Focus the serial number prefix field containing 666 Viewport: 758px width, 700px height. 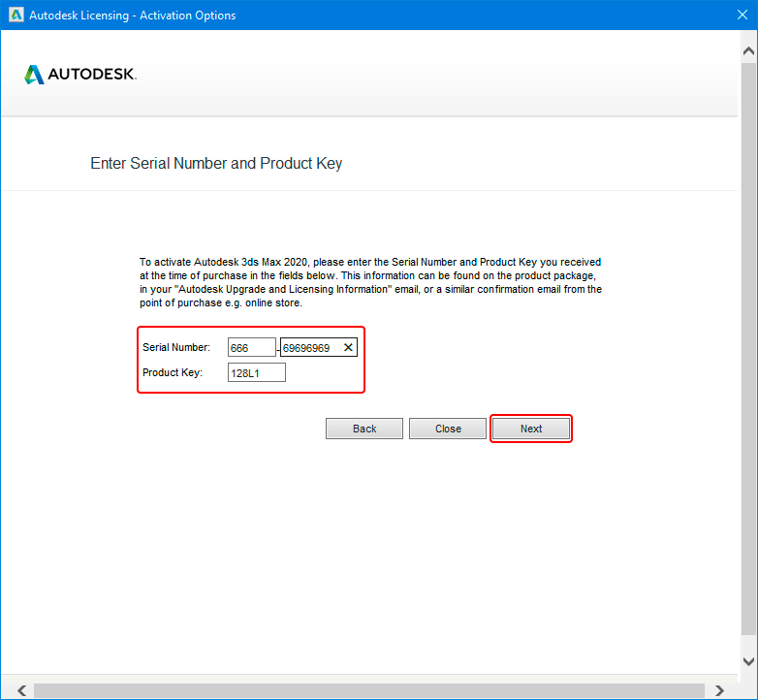pyautogui.click(x=252, y=347)
